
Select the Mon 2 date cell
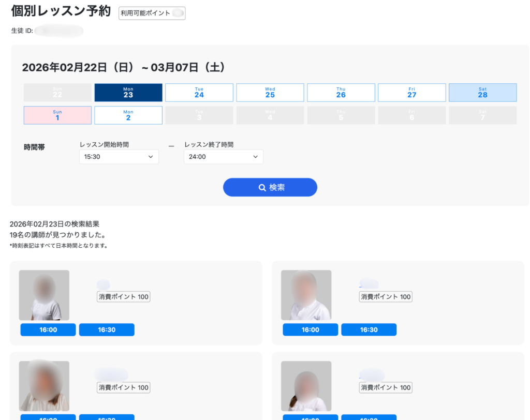128,115
